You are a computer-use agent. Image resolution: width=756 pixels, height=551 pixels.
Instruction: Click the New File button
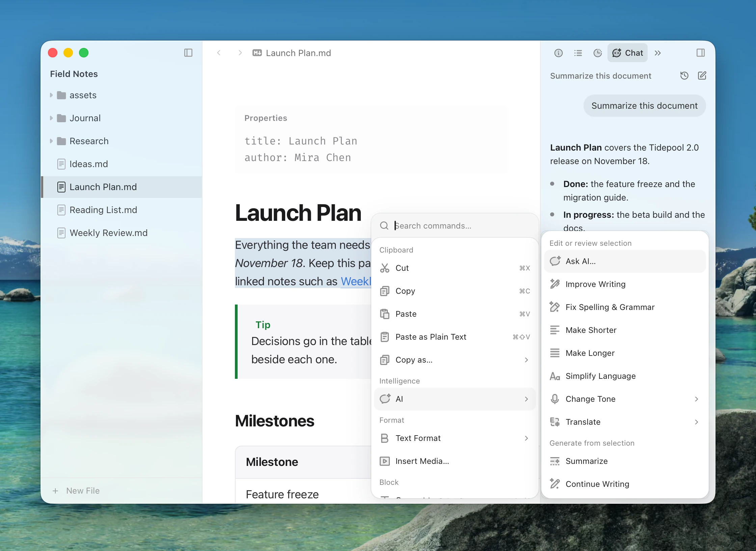coord(76,491)
